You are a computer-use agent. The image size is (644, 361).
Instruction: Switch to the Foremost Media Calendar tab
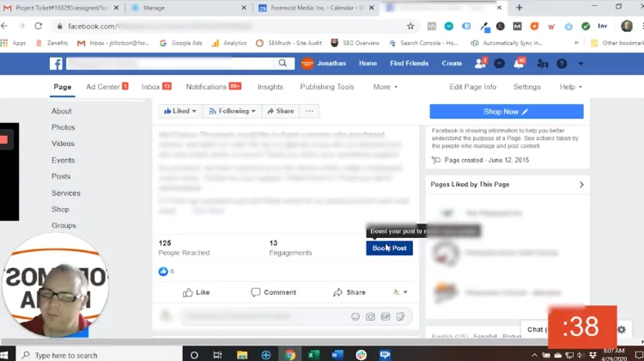tap(314, 8)
